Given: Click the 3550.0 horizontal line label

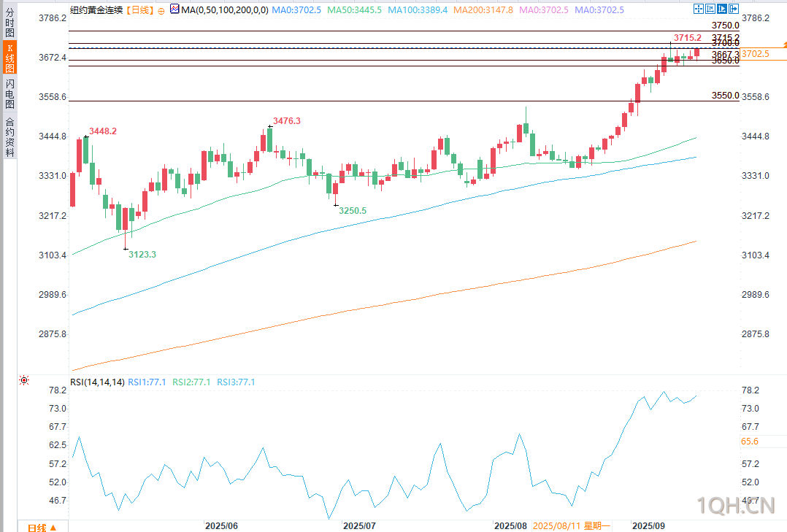Looking at the screenshot, I should [x=725, y=96].
